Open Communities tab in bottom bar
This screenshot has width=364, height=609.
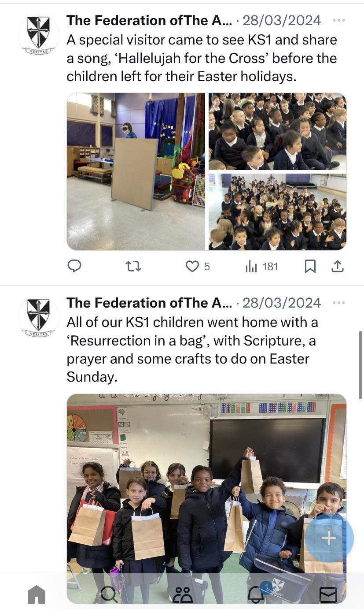[x=183, y=594]
